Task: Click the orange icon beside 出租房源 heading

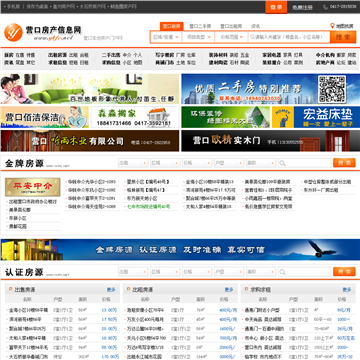Action: [x=128, y=289]
